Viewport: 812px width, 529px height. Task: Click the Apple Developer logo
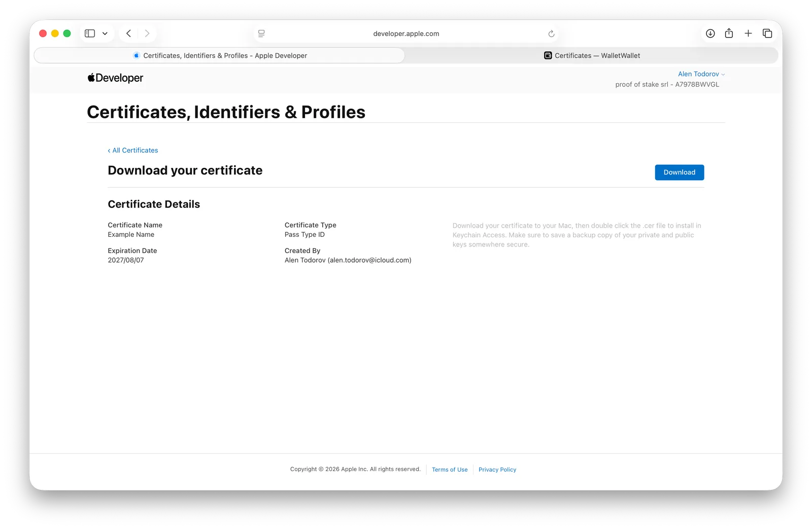(x=115, y=78)
